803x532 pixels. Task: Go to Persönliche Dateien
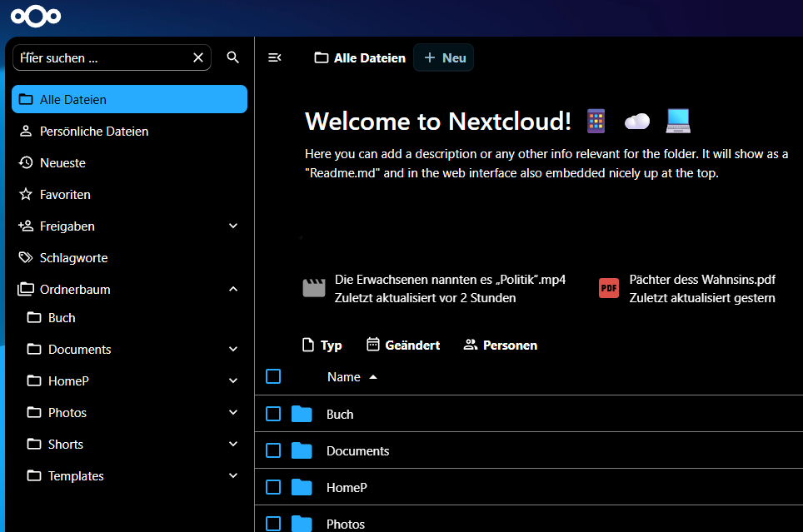point(93,131)
